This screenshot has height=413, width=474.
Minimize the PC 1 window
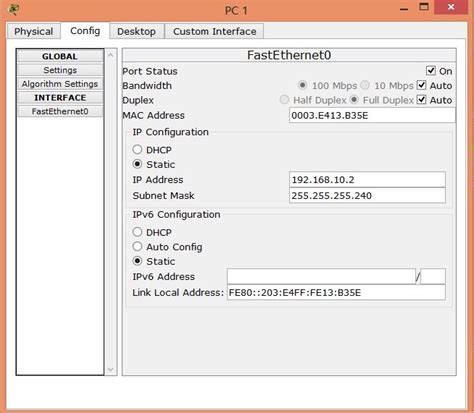click(404, 8)
